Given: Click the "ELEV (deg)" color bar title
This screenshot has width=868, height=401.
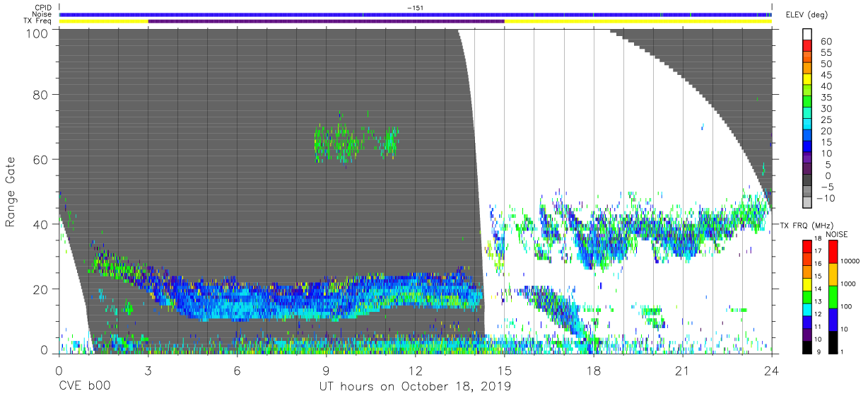Looking at the screenshot, I should pos(807,14).
